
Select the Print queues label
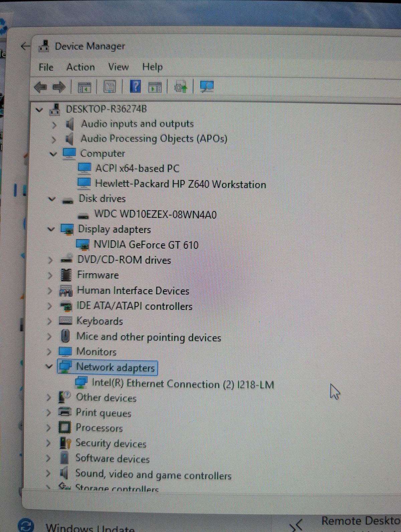tap(103, 413)
